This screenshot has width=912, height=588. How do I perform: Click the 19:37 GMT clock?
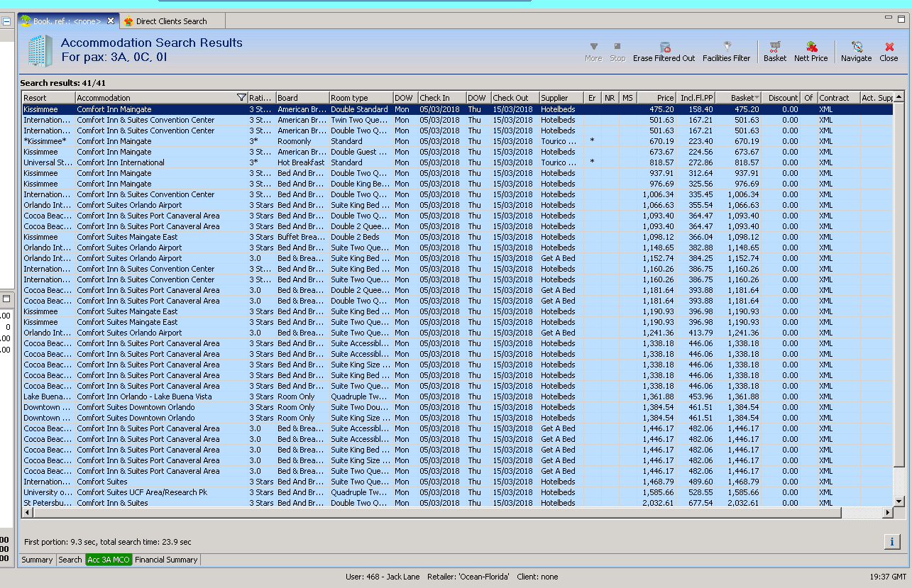(x=887, y=577)
